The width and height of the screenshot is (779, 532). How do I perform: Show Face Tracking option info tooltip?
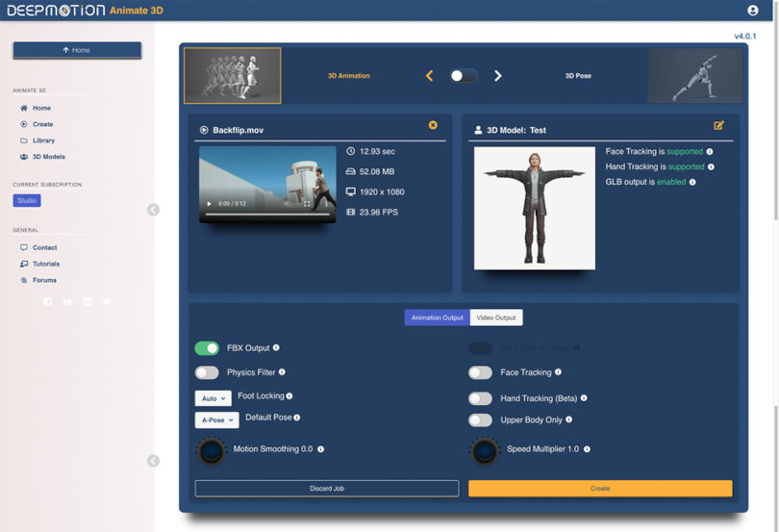coord(558,372)
